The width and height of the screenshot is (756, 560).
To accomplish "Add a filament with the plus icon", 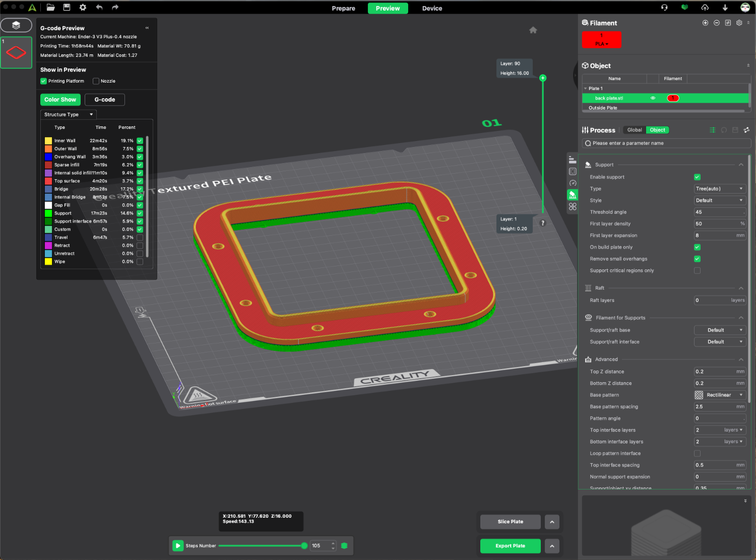I will pyautogui.click(x=705, y=23).
